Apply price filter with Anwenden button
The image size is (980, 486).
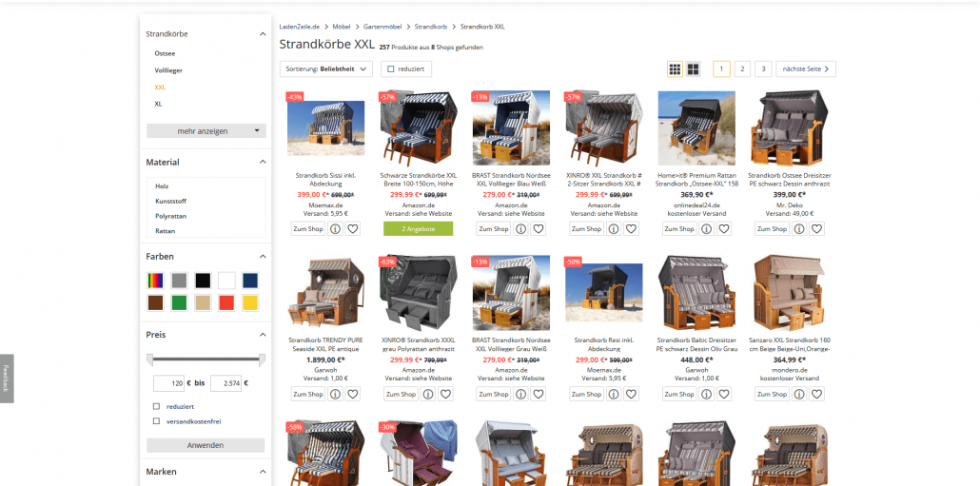[x=206, y=445]
